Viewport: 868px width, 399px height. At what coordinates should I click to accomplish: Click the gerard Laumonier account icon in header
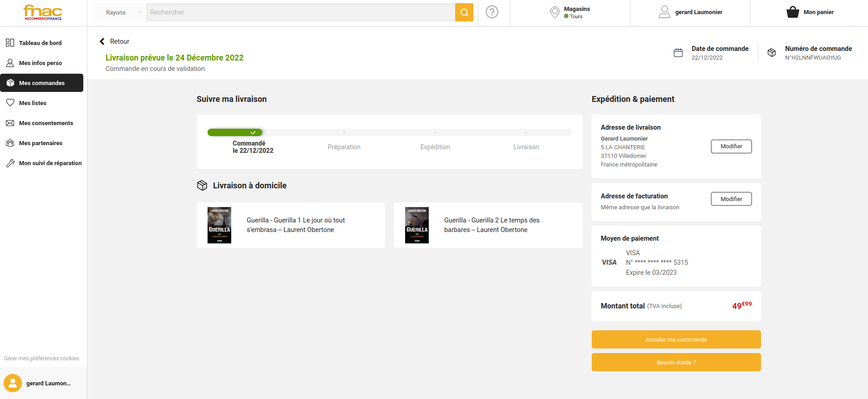click(665, 12)
